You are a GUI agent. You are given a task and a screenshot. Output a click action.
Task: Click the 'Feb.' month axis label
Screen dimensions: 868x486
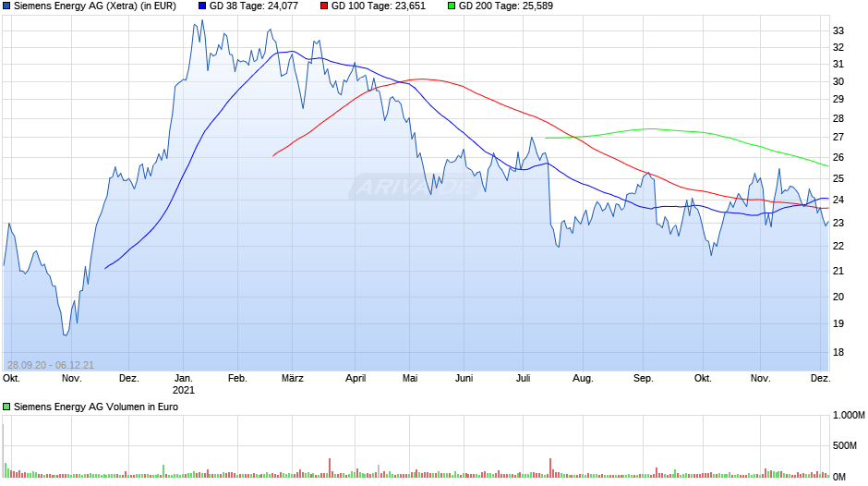point(237,379)
